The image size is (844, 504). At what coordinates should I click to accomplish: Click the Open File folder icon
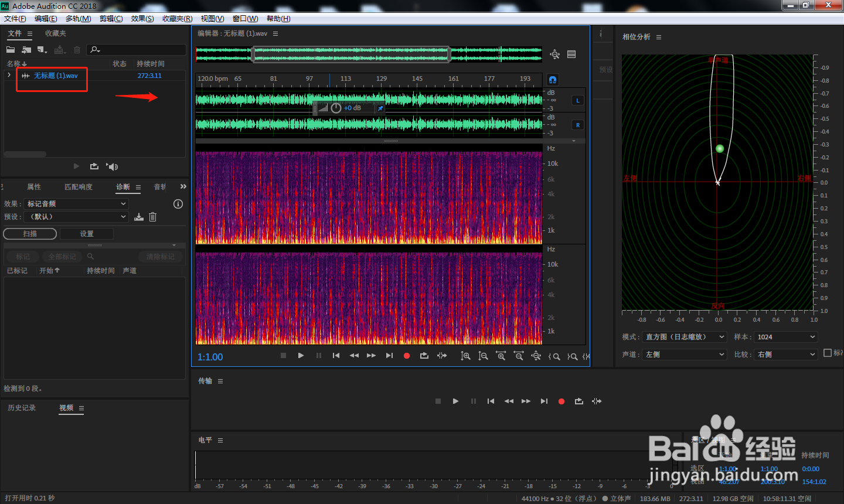point(11,50)
